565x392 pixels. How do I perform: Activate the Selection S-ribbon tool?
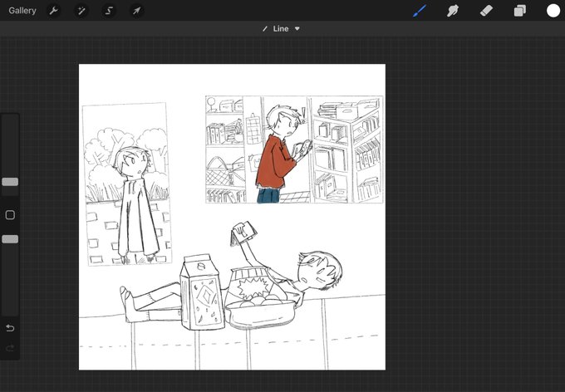click(109, 11)
